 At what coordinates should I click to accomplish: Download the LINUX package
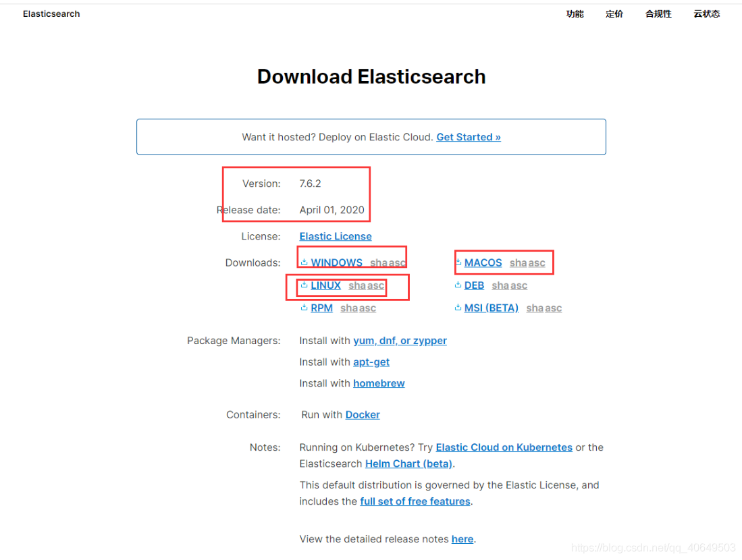[325, 285]
